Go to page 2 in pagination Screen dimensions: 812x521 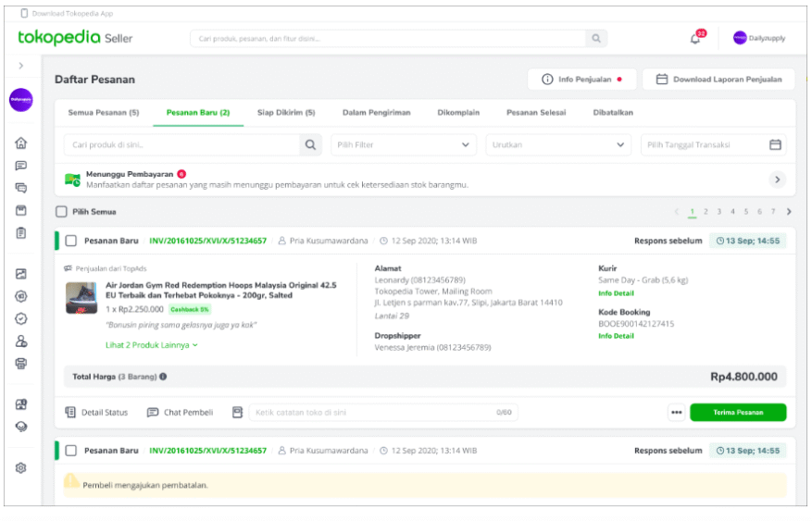tap(706, 212)
